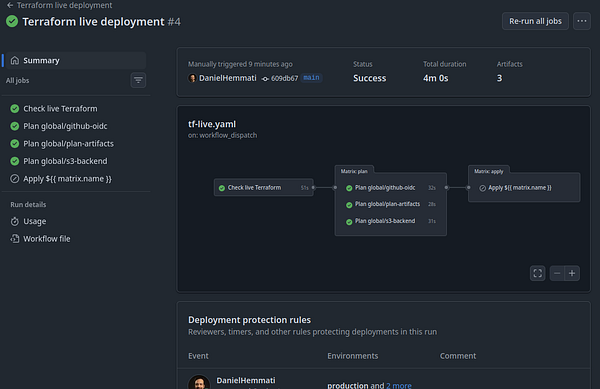The width and height of the screenshot is (600, 389).
Task: Open the All jobs filter icon button
Action: 138,80
